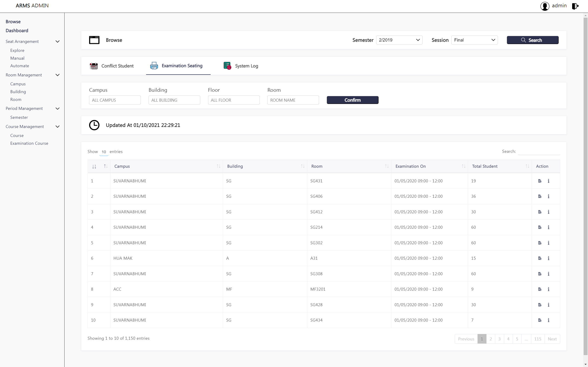Go to pagination page 115
The width and height of the screenshot is (588, 367).
(x=537, y=339)
